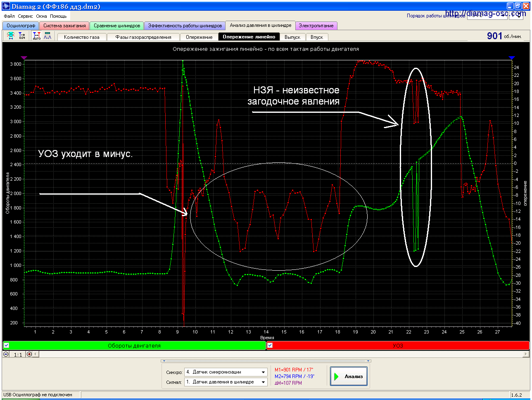The image size is (532, 400).
Task: Close the Diamag 2 window
Action: point(525,6)
